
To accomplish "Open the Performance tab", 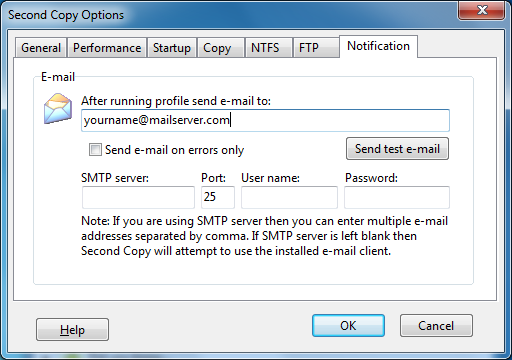I will click(x=107, y=48).
